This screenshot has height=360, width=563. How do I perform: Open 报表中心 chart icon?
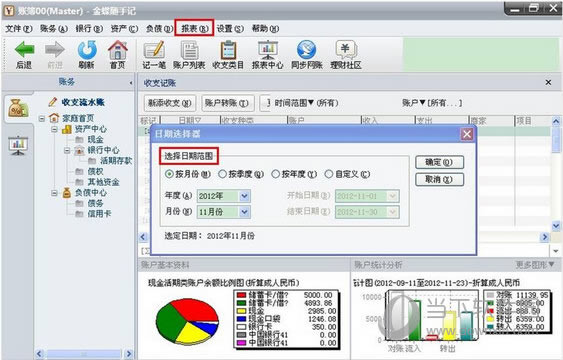(x=267, y=50)
